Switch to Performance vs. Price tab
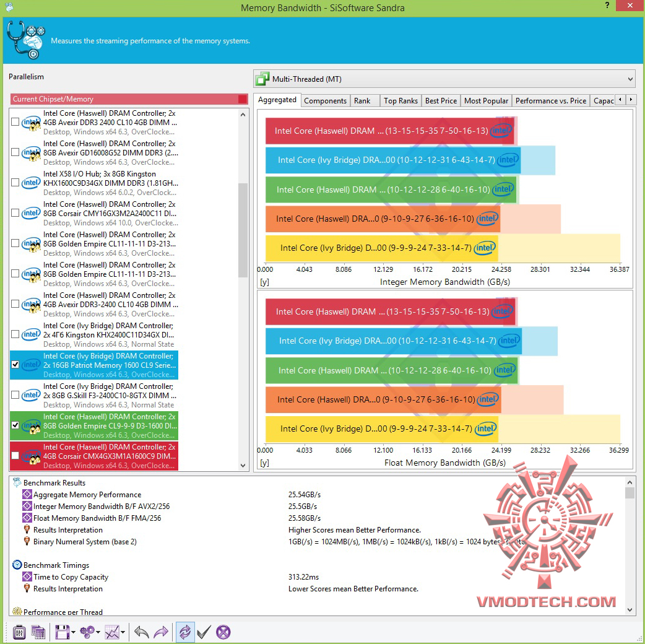This screenshot has width=645, height=644. (x=551, y=101)
